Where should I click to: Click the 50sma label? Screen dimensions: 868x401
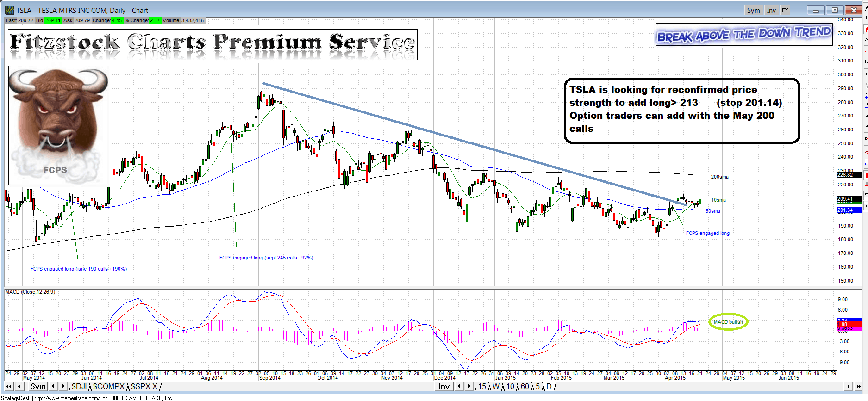click(713, 211)
